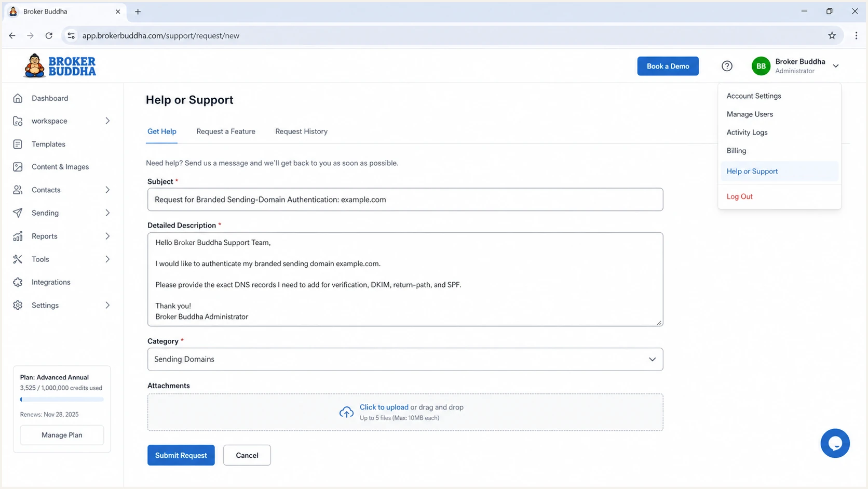Viewport: 868px width, 489px height.
Task: Click the Reports chart icon
Action: tap(18, 236)
